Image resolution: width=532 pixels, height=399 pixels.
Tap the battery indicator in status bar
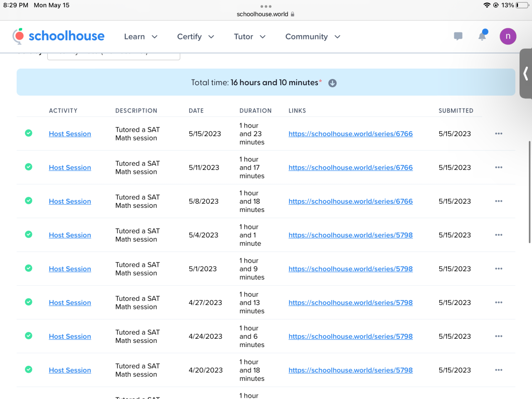[x=522, y=5]
